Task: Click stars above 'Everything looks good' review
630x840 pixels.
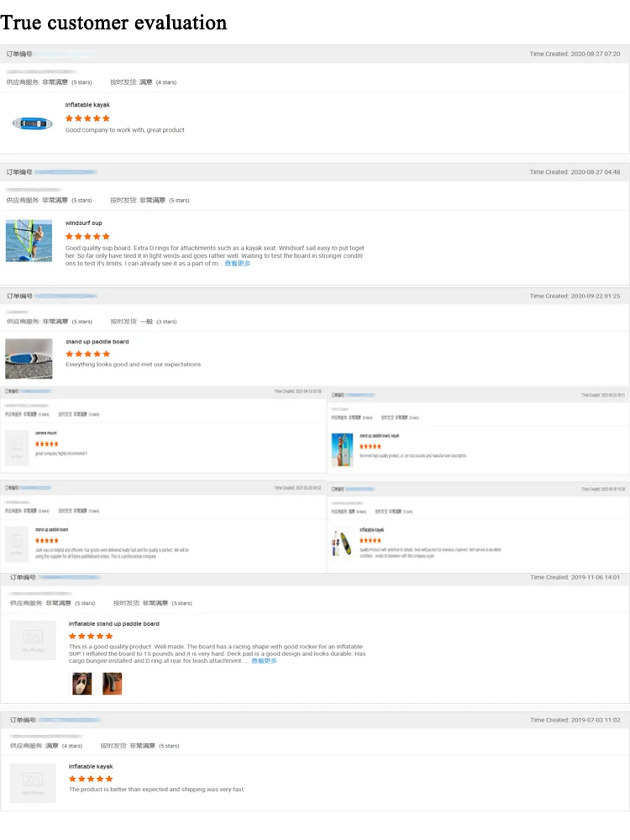Action: pyautogui.click(x=87, y=354)
